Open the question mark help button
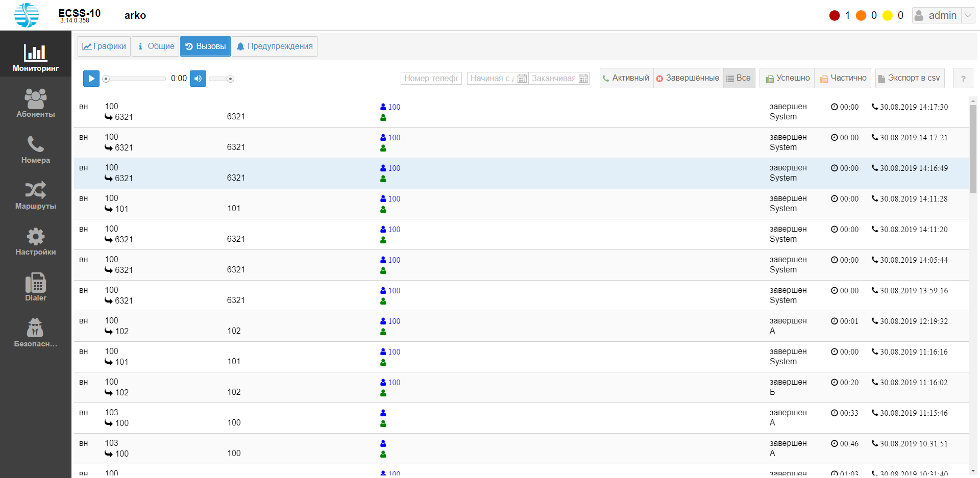Viewport: 980px width, 478px height. pos(963,79)
